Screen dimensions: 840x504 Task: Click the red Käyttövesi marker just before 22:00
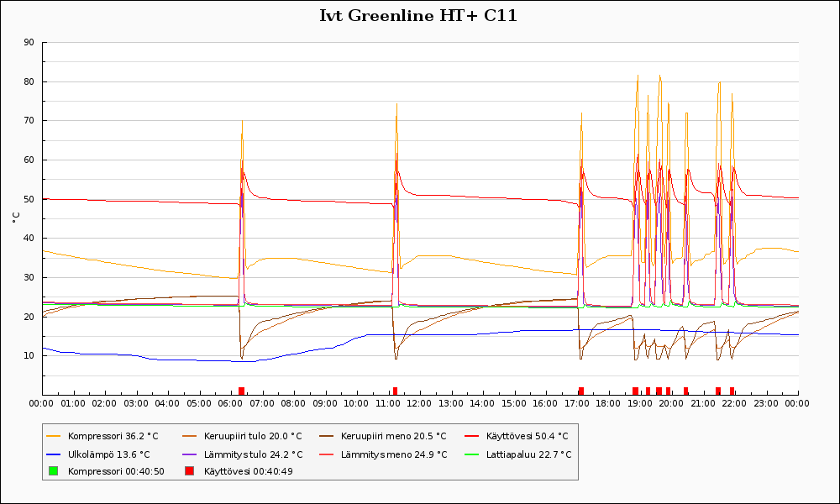[732, 391]
